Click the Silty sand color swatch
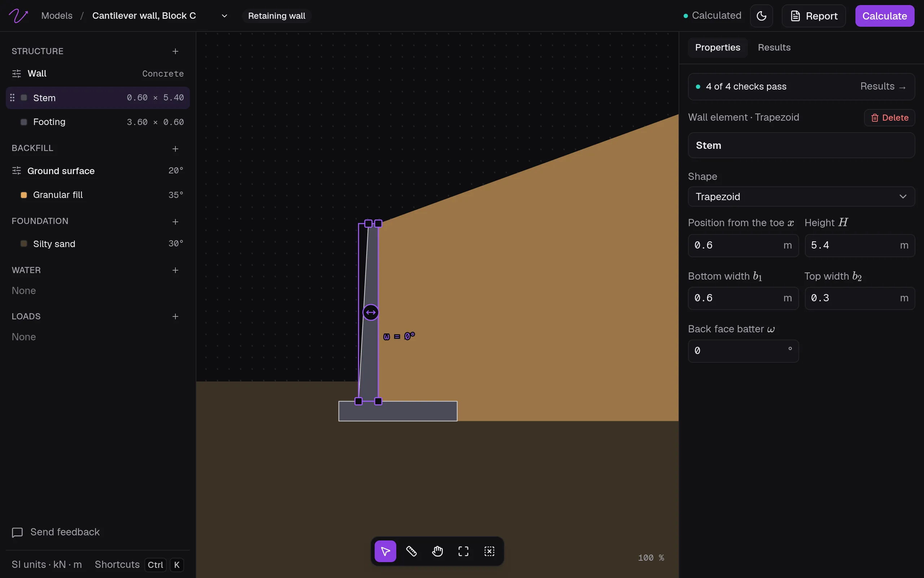The height and width of the screenshot is (578, 924). point(24,244)
